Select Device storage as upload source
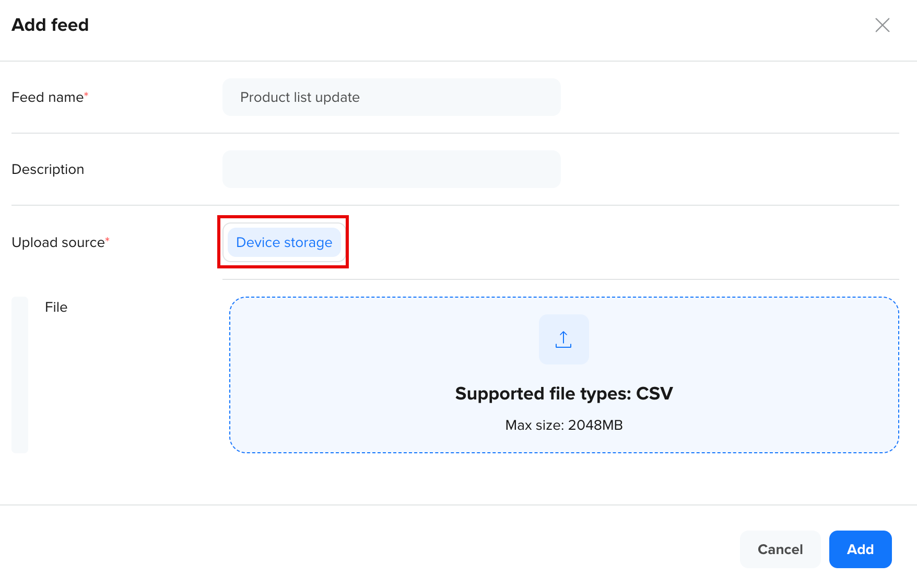 [x=284, y=242]
